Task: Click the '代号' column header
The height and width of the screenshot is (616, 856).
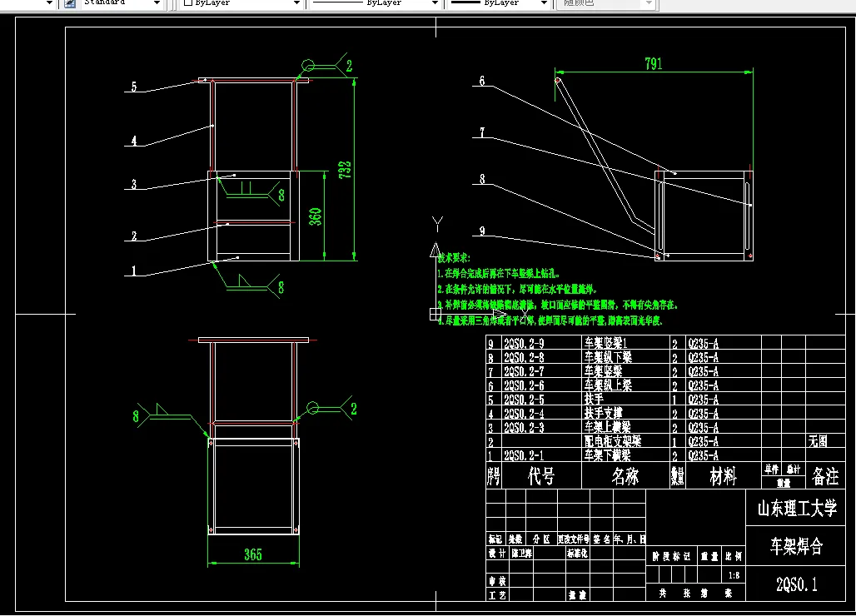Action: [x=541, y=476]
